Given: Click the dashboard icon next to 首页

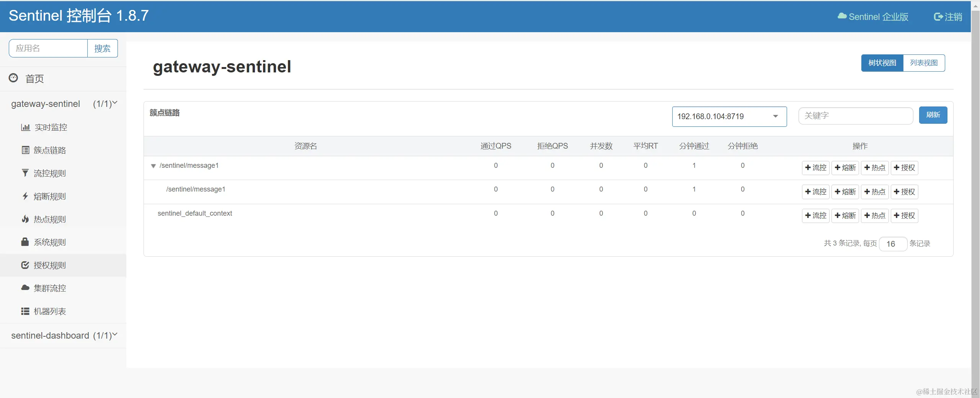Looking at the screenshot, I should (x=13, y=78).
